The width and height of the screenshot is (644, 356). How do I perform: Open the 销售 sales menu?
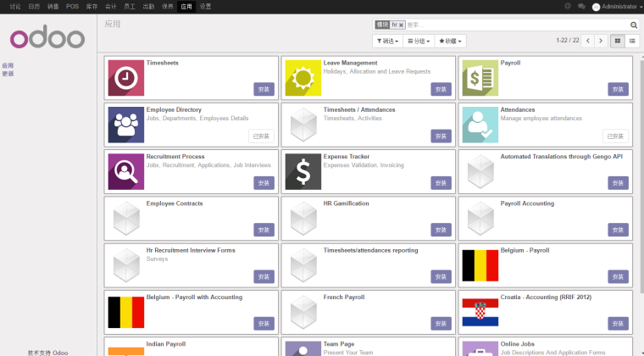(53, 7)
